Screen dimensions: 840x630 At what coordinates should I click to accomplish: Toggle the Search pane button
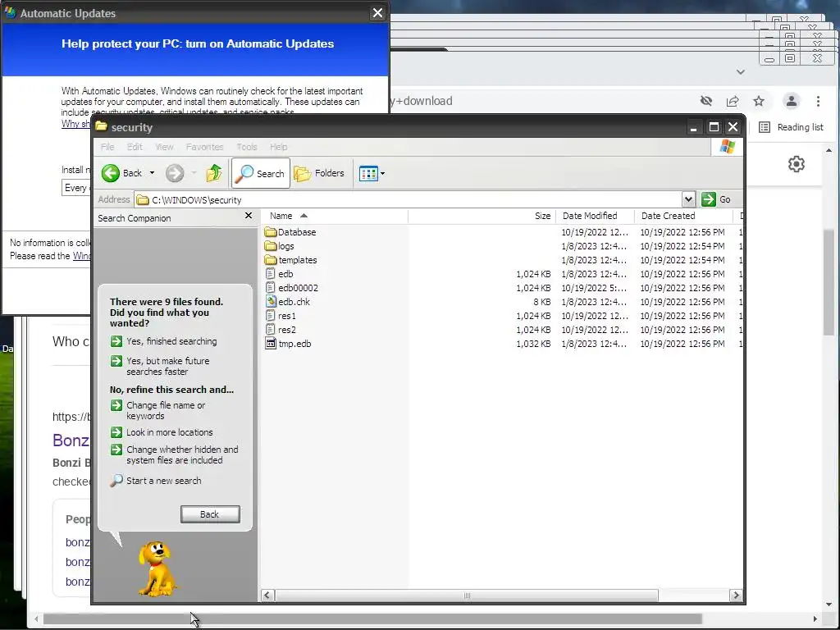tap(261, 173)
